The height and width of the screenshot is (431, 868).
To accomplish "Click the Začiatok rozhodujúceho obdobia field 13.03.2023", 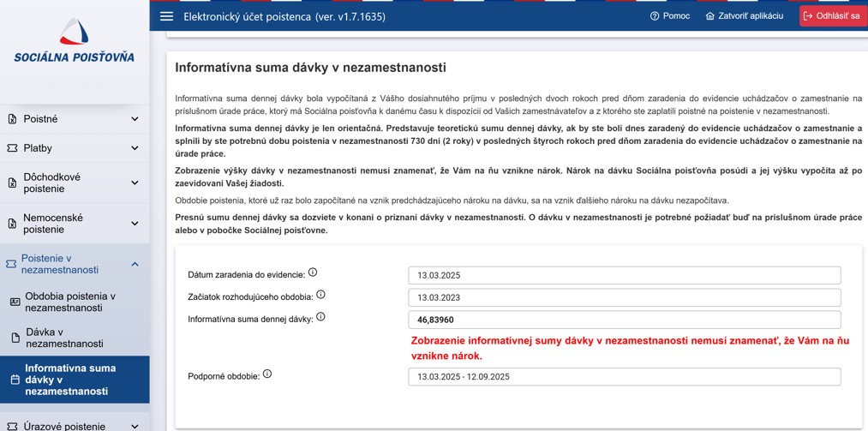I will click(625, 297).
